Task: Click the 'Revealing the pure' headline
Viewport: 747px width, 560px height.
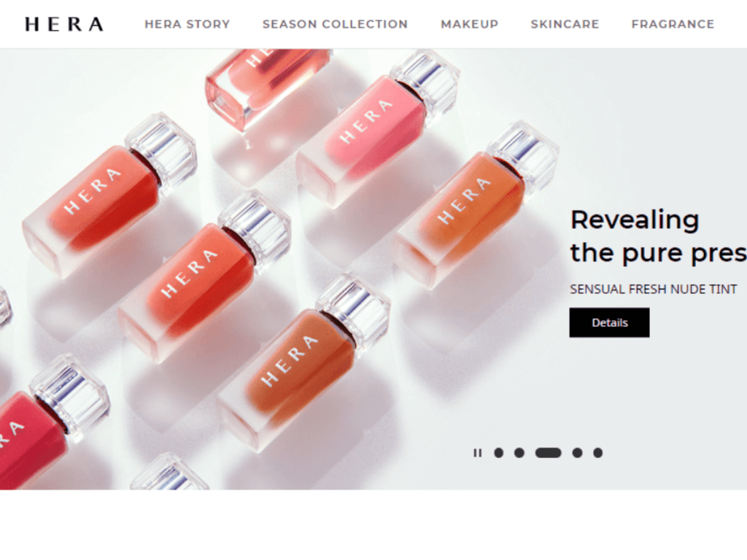Action: click(x=659, y=236)
